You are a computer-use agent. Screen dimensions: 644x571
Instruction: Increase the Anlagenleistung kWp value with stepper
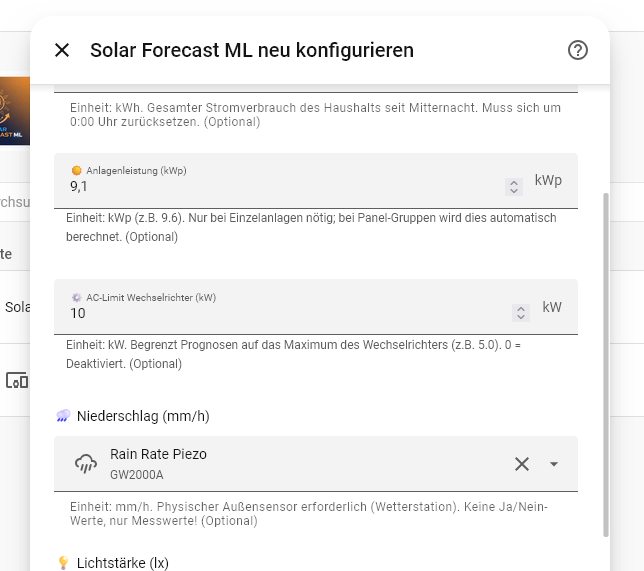(x=514, y=183)
